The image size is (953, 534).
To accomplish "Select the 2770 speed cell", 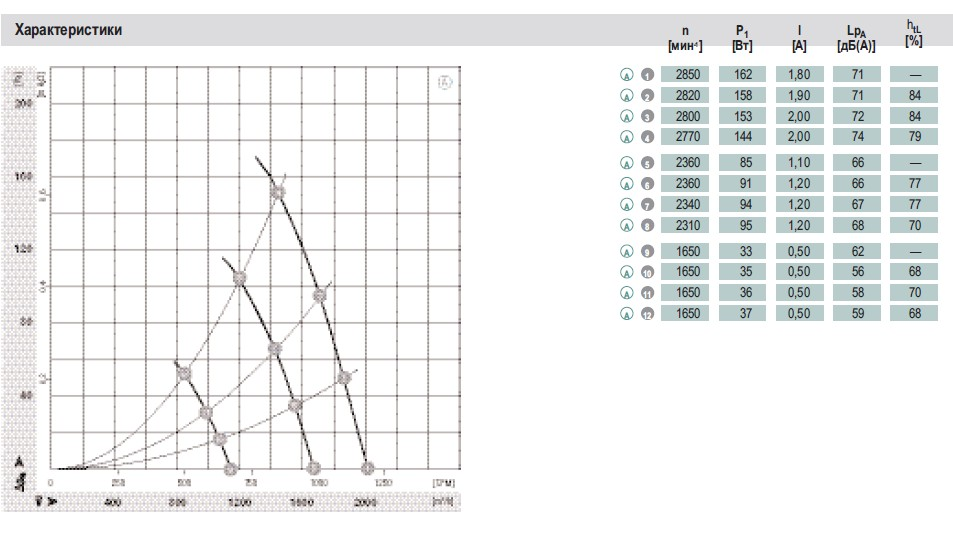I will [x=685, y=137].
